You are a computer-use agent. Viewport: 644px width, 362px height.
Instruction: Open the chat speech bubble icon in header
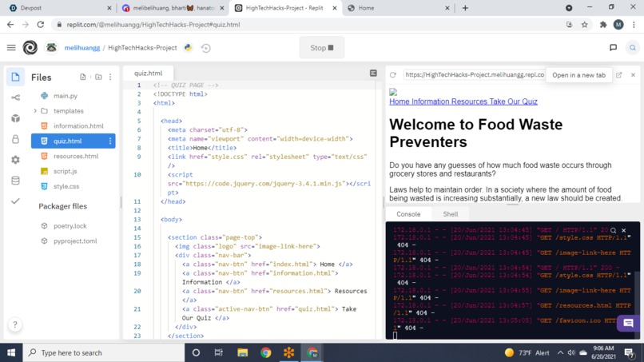pos(613,48)
